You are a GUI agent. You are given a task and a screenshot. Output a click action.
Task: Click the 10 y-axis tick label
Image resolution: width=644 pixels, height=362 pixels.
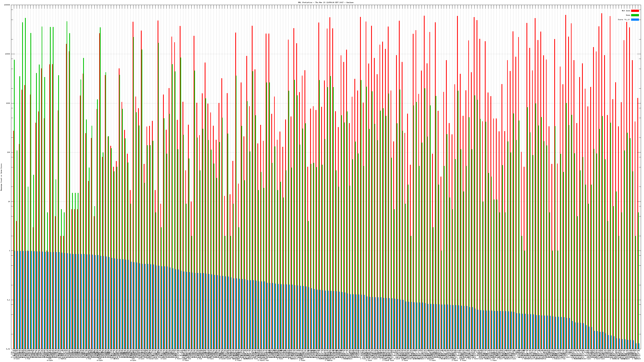9,202
